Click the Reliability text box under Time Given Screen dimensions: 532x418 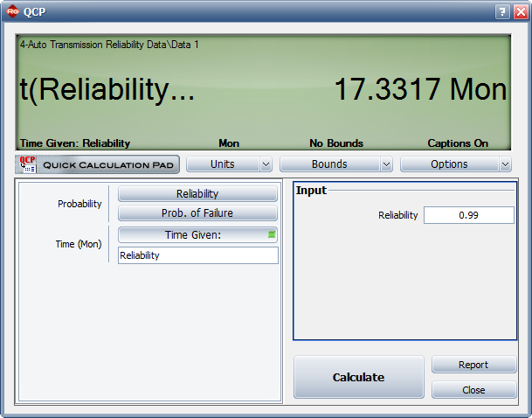pos(197,255)
